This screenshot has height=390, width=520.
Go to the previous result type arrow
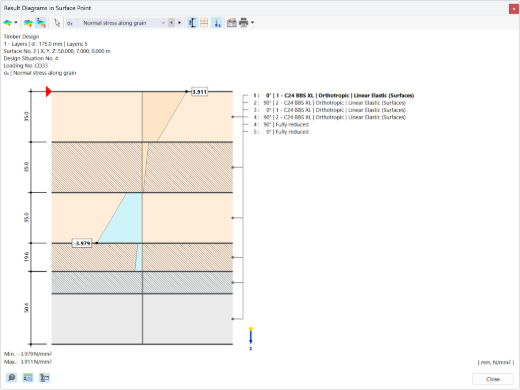tap(171, 23)
